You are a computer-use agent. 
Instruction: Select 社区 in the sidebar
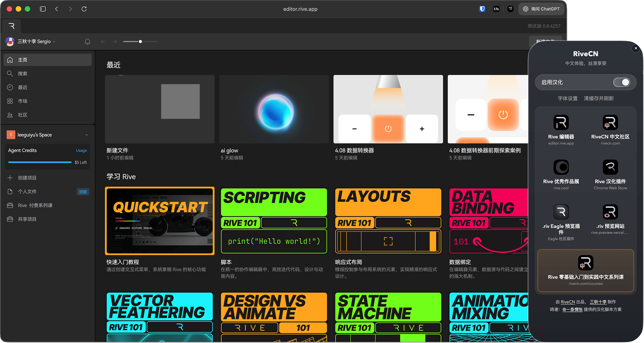[22, 115]
